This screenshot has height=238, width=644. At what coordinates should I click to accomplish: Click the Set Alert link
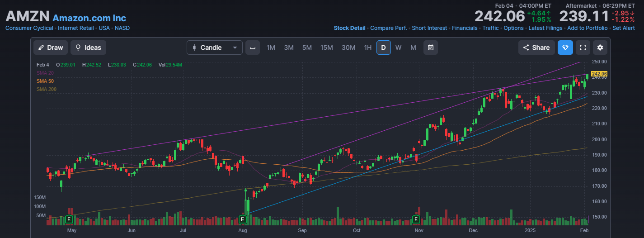coord(624,28)
